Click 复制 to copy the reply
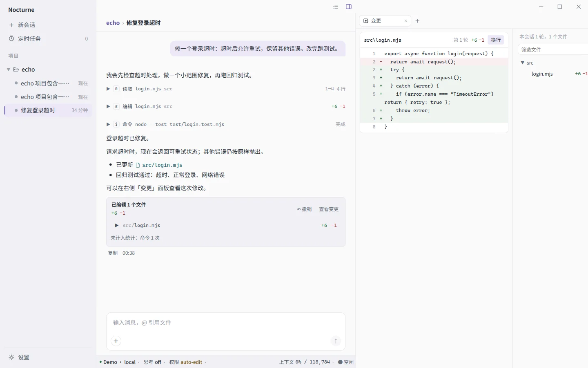588x368 pixels. pos(113,253)
